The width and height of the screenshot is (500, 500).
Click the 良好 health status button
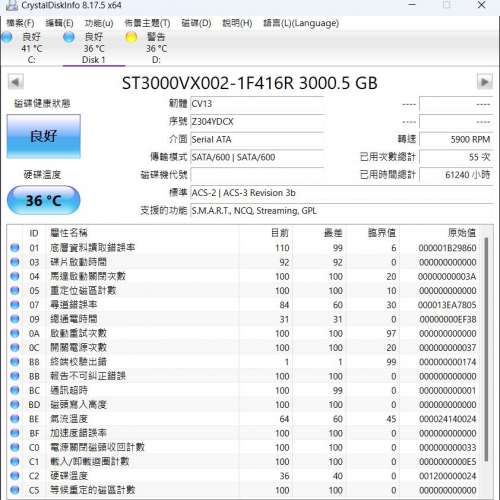tap(44, 136)
